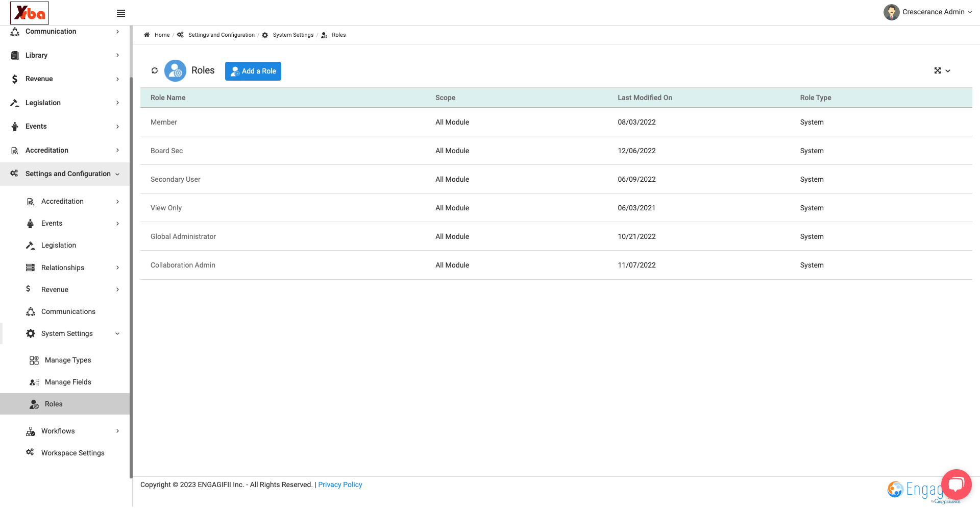The image size is (980, 508).
Task: Expand the Events main menu chevron
Action: point(117,127)
